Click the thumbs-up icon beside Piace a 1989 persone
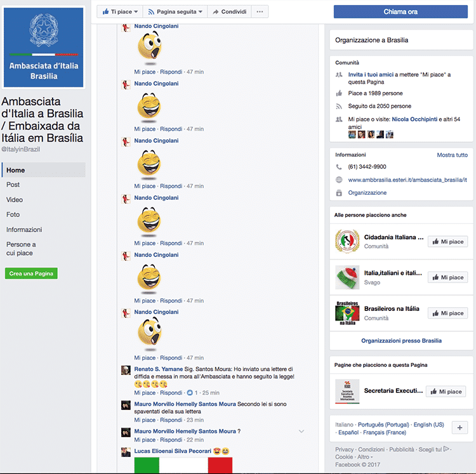 point(339,93)
